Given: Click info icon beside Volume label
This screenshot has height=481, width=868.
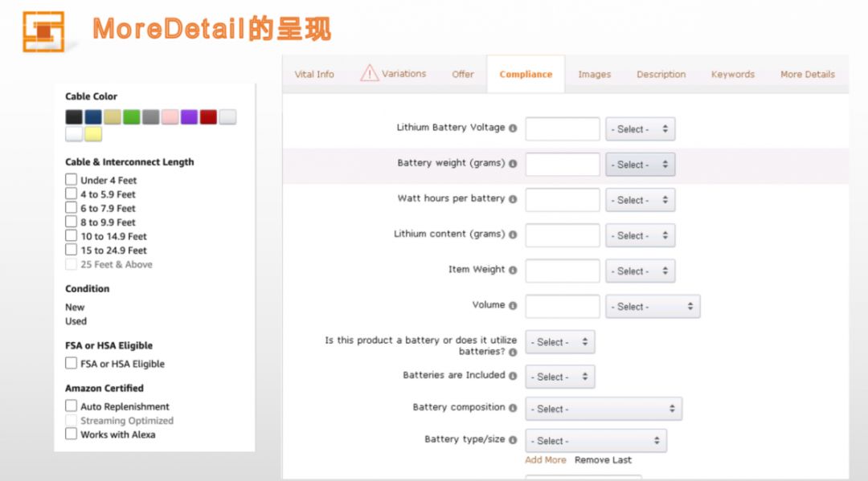Looking at the screenshot, I should point(513,306).
